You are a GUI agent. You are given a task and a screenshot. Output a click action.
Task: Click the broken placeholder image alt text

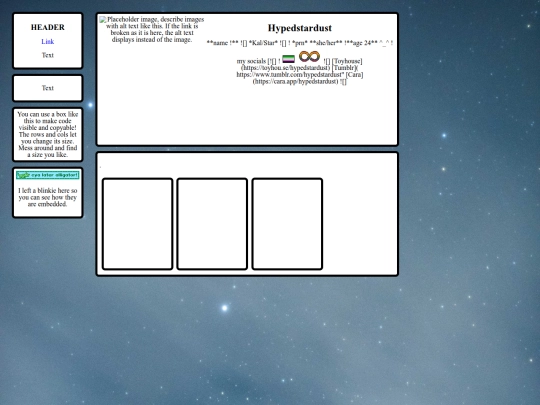tap(152, 29)
